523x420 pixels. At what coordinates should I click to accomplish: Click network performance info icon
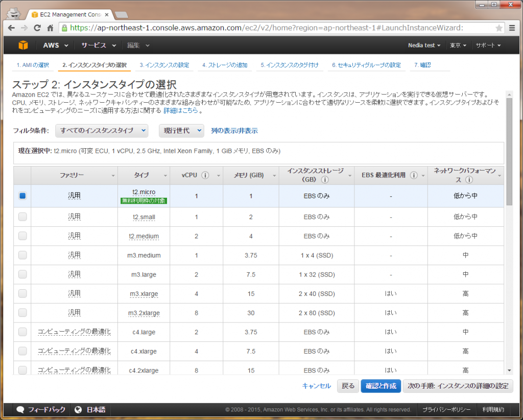[x=469, y=180]
